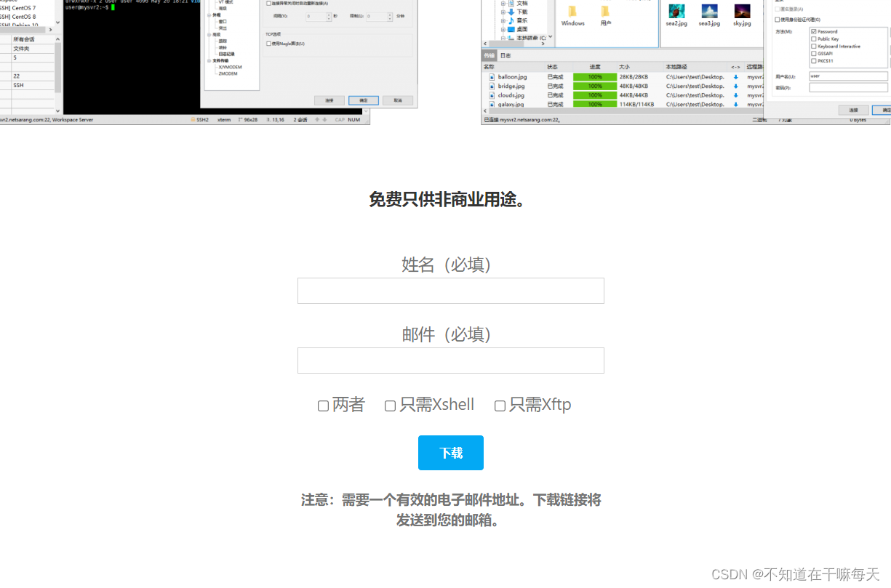Expand the 文档 tree node in Xftp

[x=503, y=3]
